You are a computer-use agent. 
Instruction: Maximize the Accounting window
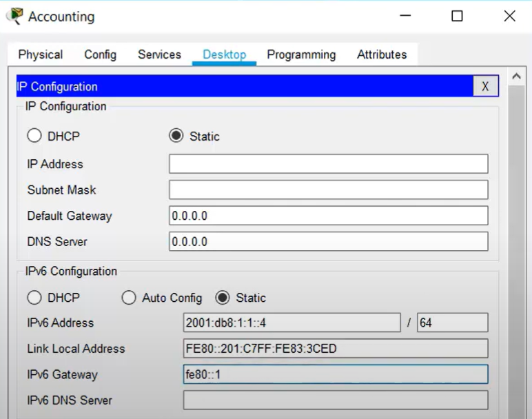point(457,16)
